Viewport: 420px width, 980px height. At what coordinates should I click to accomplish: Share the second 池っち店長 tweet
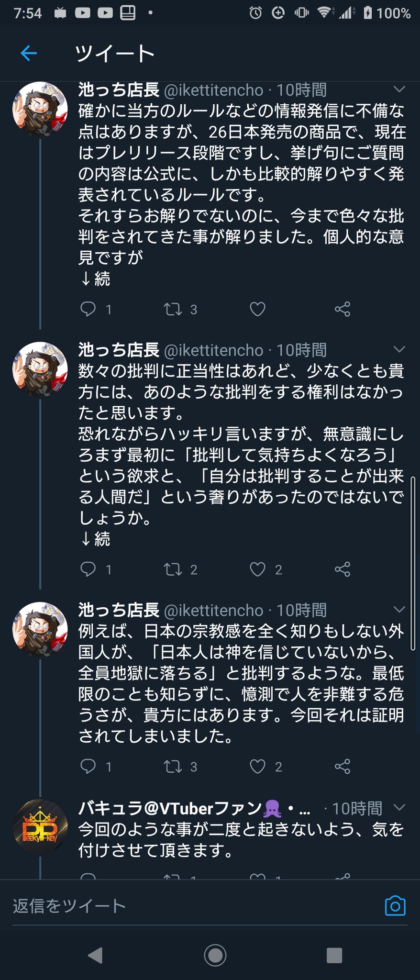[x=343, y=569]
